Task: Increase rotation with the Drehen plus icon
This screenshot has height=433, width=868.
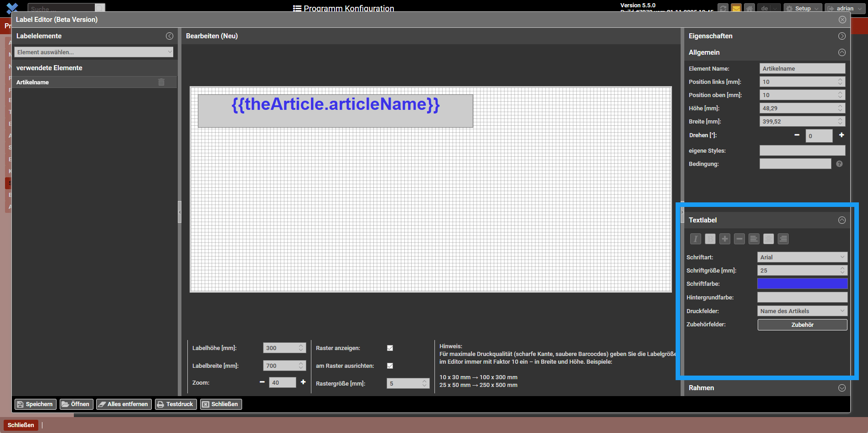Action: [841, 135]
